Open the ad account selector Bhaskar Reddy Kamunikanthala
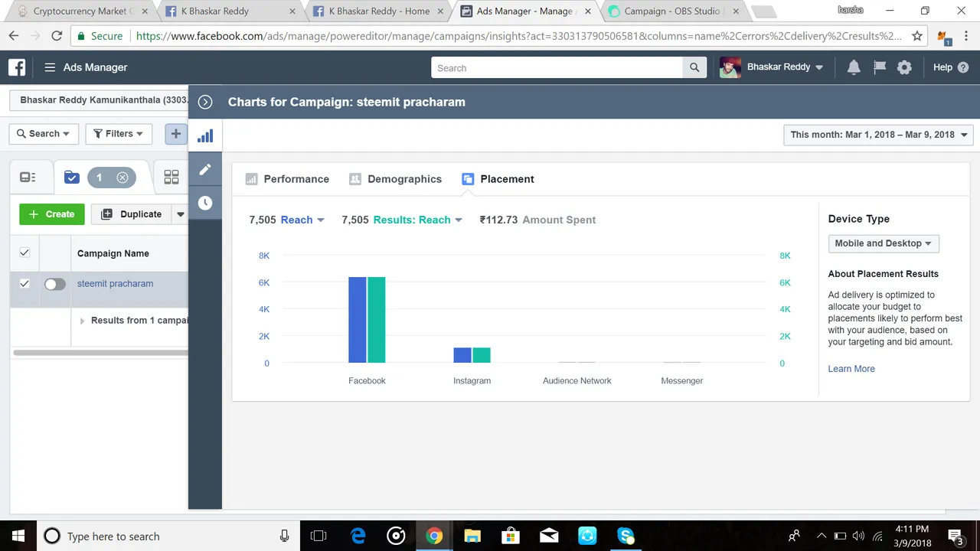The height and width of the screenshot is (551, 980). [x=100, y=100]
